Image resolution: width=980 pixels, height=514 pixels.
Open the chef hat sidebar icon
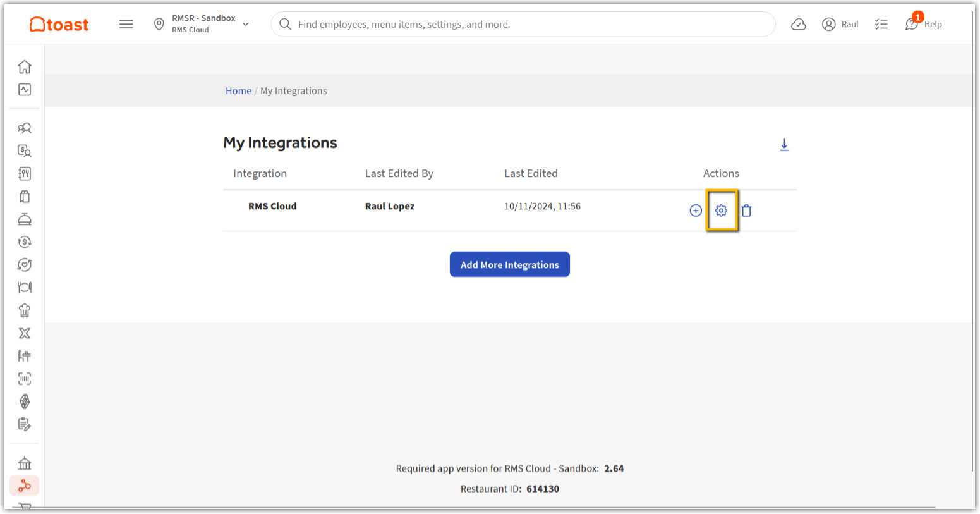coord(25,310)
